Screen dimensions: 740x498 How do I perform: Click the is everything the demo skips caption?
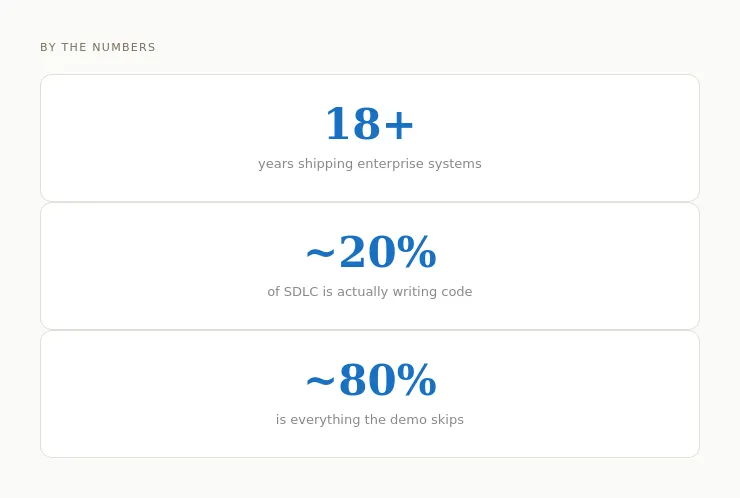click(x=370, y=420)
